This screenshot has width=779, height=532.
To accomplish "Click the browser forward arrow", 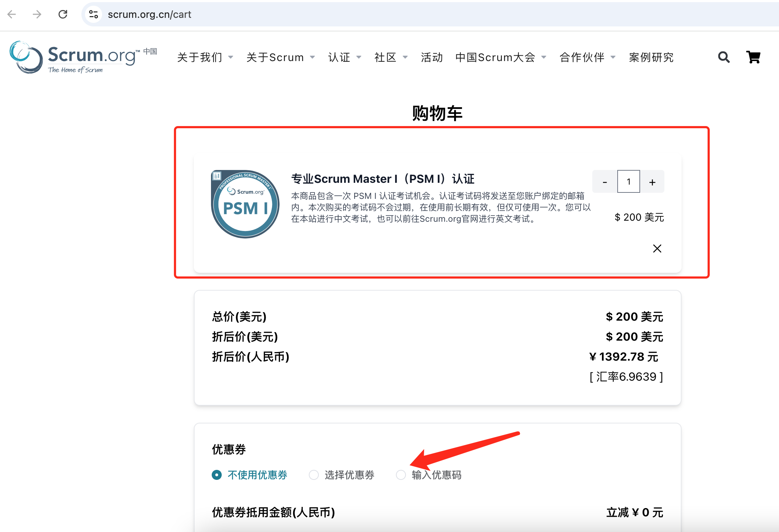I will [37, 14].
